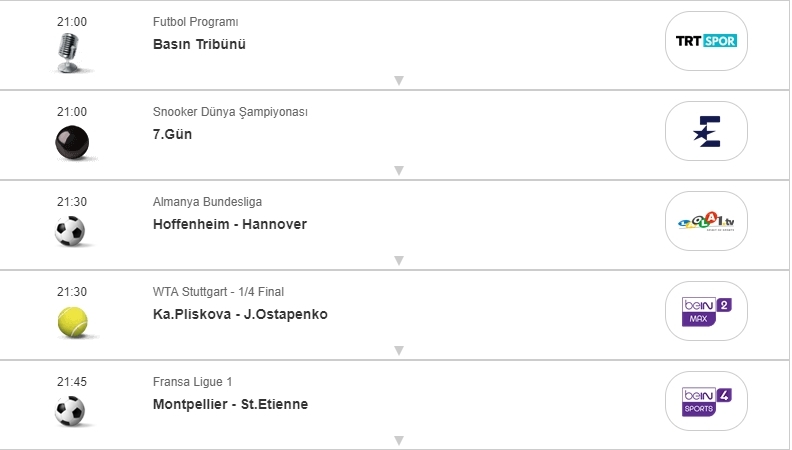The width and height of the screenshot is (792, 450).
Task: Open the Basın Tribünü program title
Action: (x=199, y=44)
